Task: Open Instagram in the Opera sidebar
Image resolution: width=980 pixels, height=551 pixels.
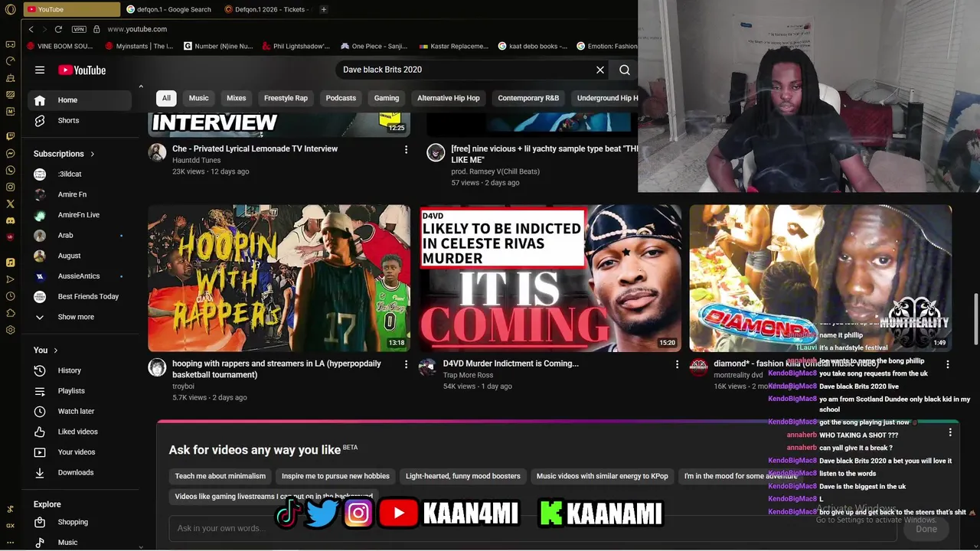Action: pyautogui.click(x=10, y=187)
